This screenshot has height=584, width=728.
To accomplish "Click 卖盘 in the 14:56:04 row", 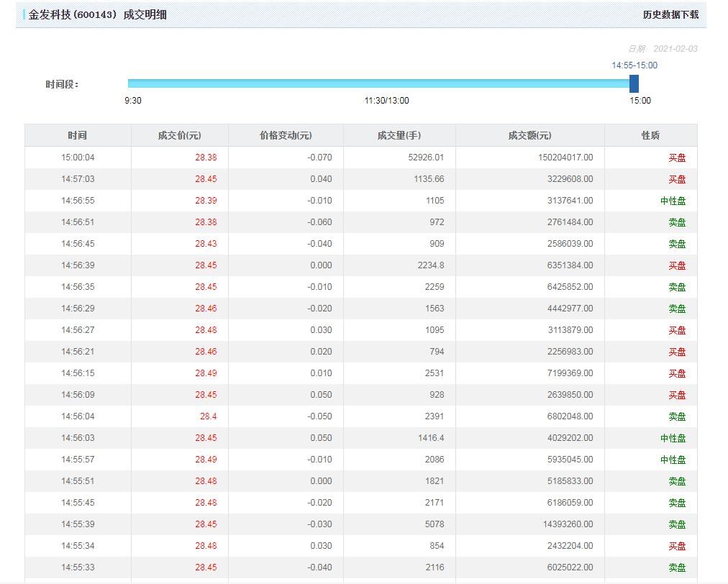I will click(x=677, y=416).
